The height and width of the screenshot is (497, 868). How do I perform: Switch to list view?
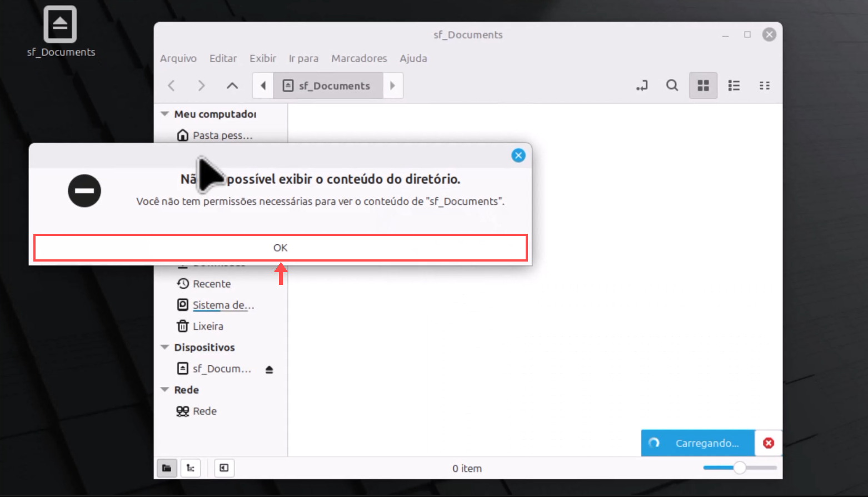[x=734, y=86]
